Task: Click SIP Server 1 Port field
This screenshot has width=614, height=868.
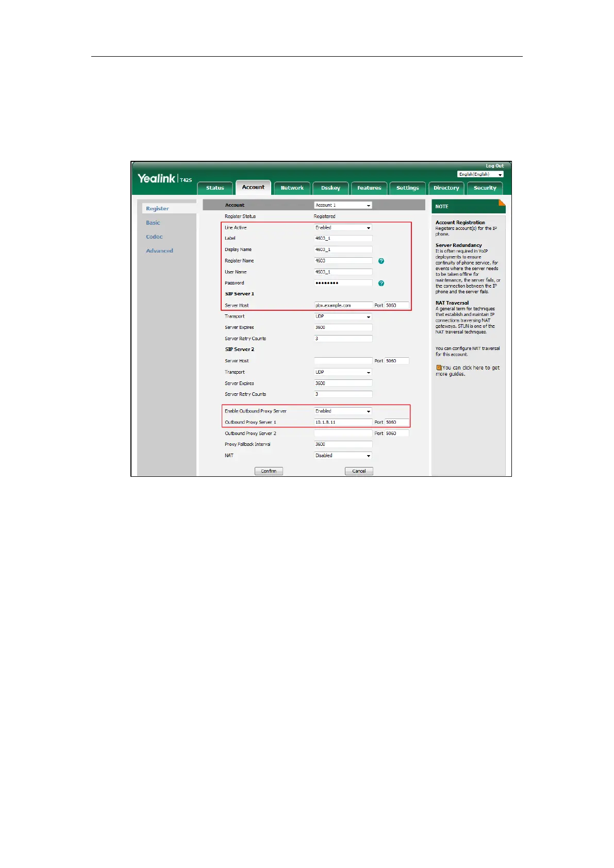Action: tap(397, 306)
